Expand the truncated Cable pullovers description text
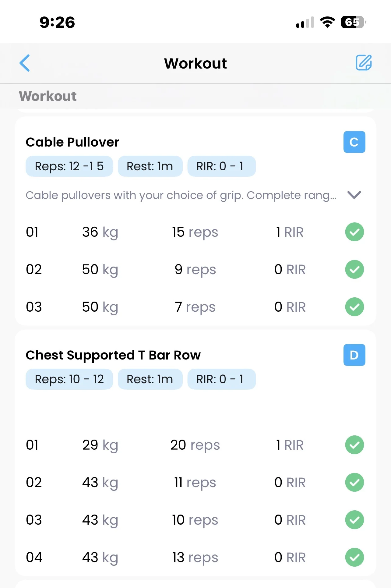This screenshot has width=391, height=588. point(181,195)
